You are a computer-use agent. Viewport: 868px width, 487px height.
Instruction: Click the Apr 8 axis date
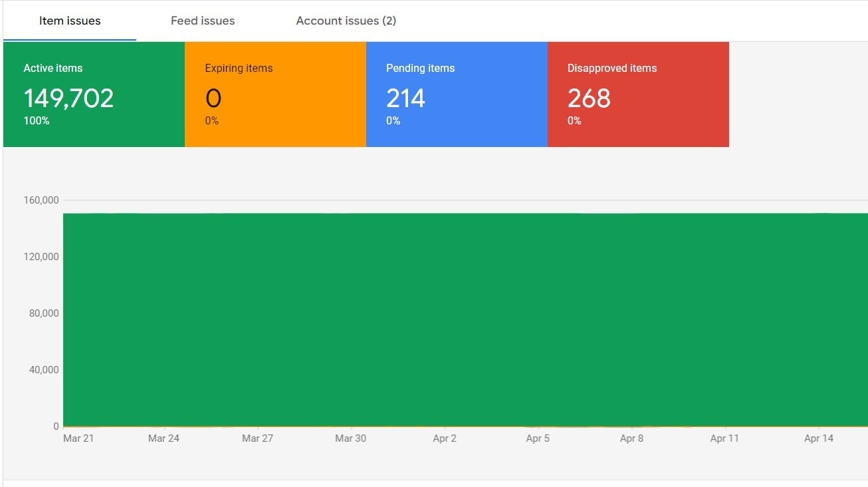point(631,438)
